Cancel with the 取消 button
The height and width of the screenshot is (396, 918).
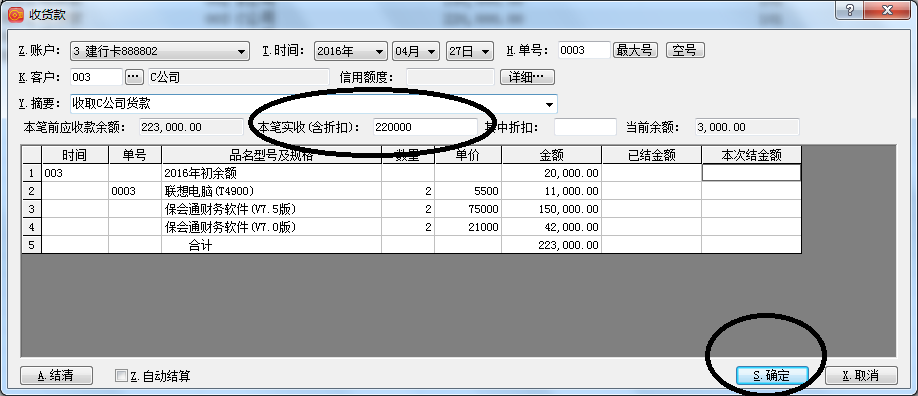pos(861,375)
